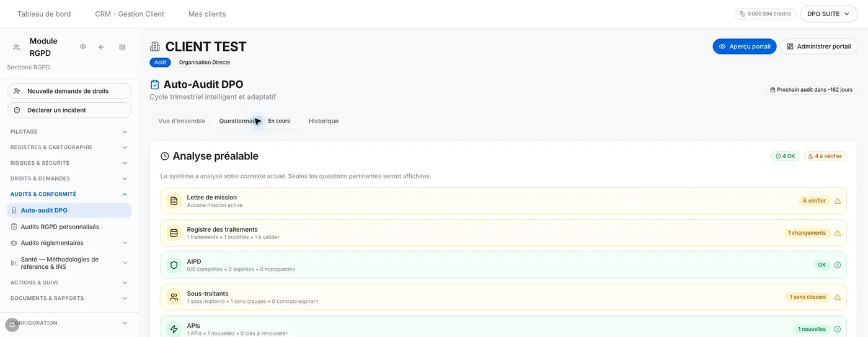
Task: Click the document icon on Lettre de mission row
Action: point(174,201)
